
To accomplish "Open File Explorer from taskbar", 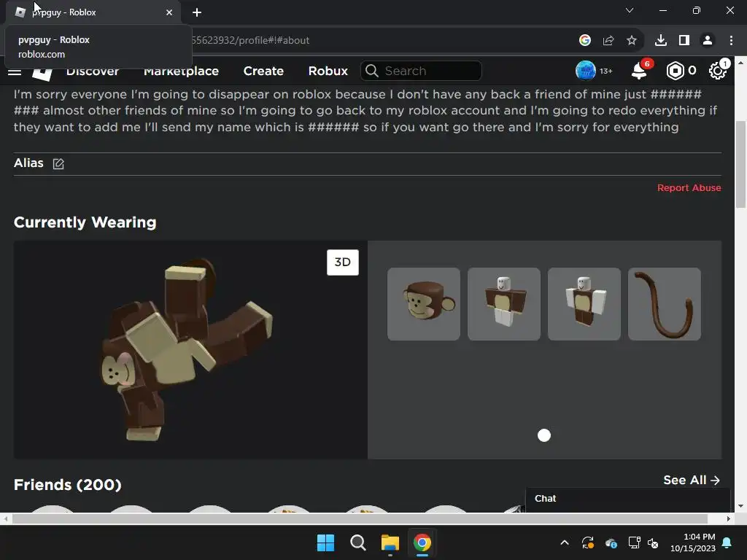I will pos(390,542).
